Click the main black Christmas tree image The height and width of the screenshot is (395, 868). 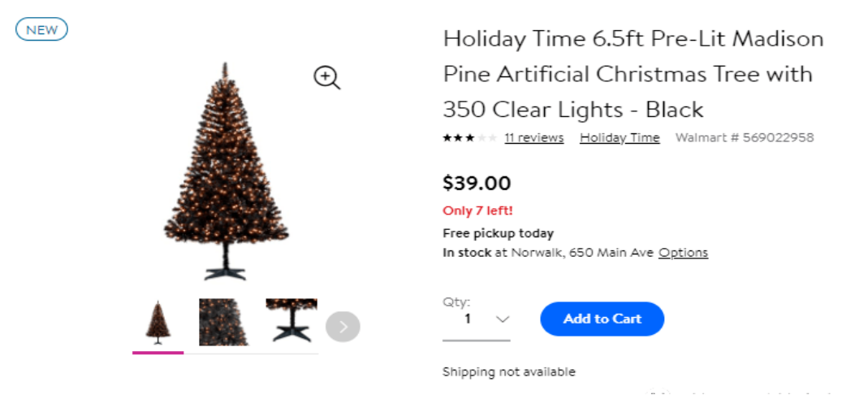(225, 171)
